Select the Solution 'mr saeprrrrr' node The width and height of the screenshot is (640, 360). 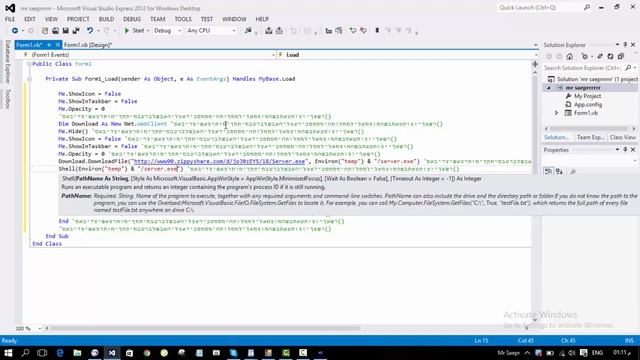tap(593, 79)
